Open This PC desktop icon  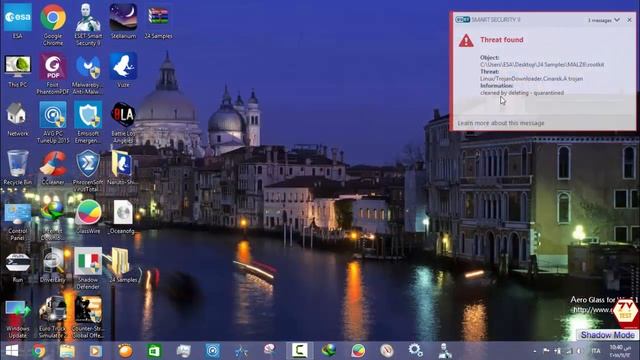pos(18,71)
